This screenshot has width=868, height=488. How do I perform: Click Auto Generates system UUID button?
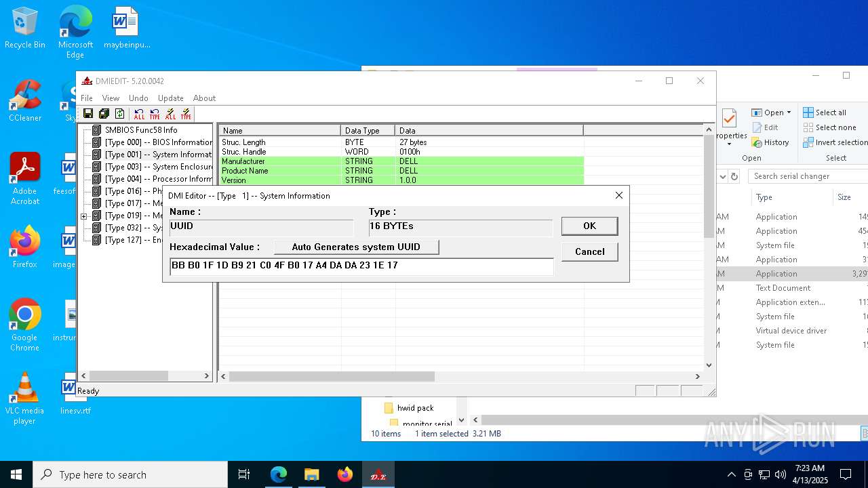click(x=356, y=247)
